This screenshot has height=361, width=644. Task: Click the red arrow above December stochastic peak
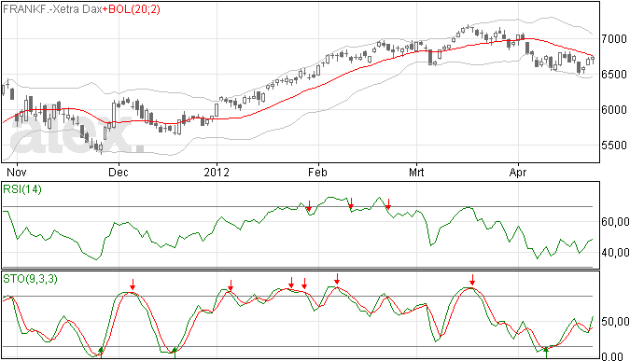[x=133, y=285]
